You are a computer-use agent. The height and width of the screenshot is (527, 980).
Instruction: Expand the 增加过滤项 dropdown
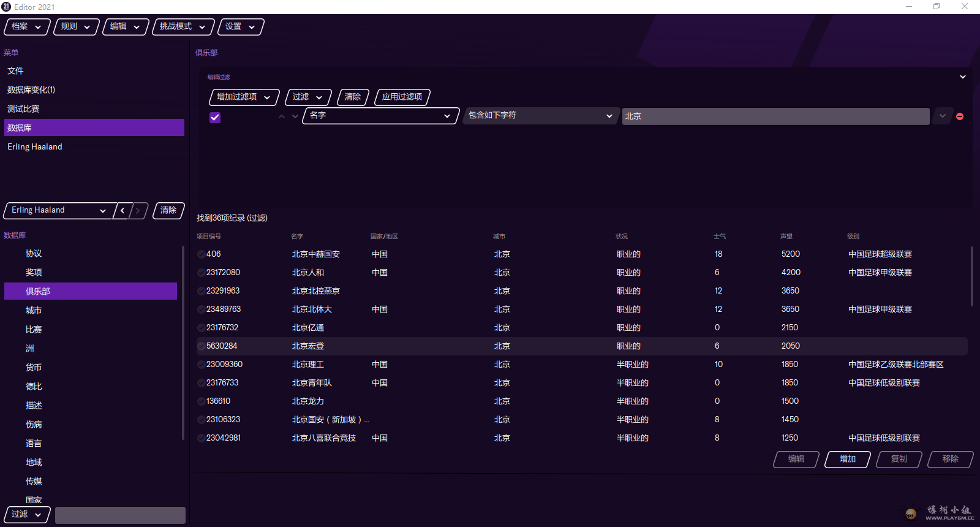tap(244, 97)
